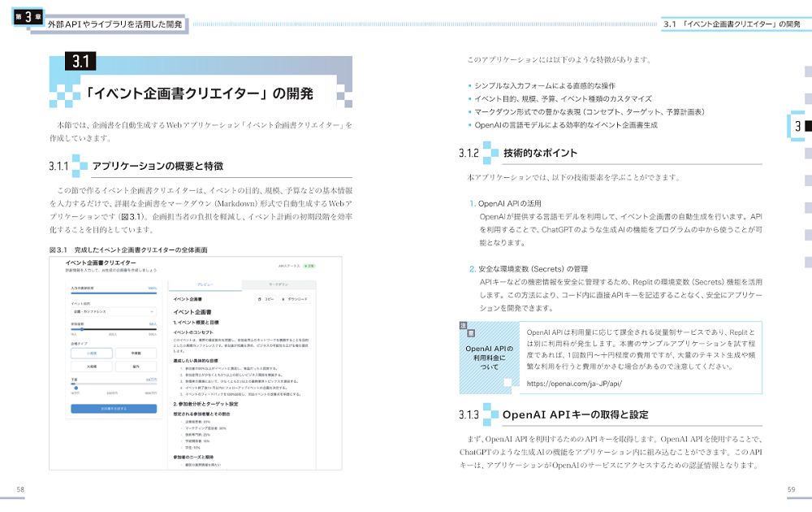The width and height of the screenshot is (812, 512).
Task: Click the copy icon in the figure's コピー button
Action: [260, 299]
